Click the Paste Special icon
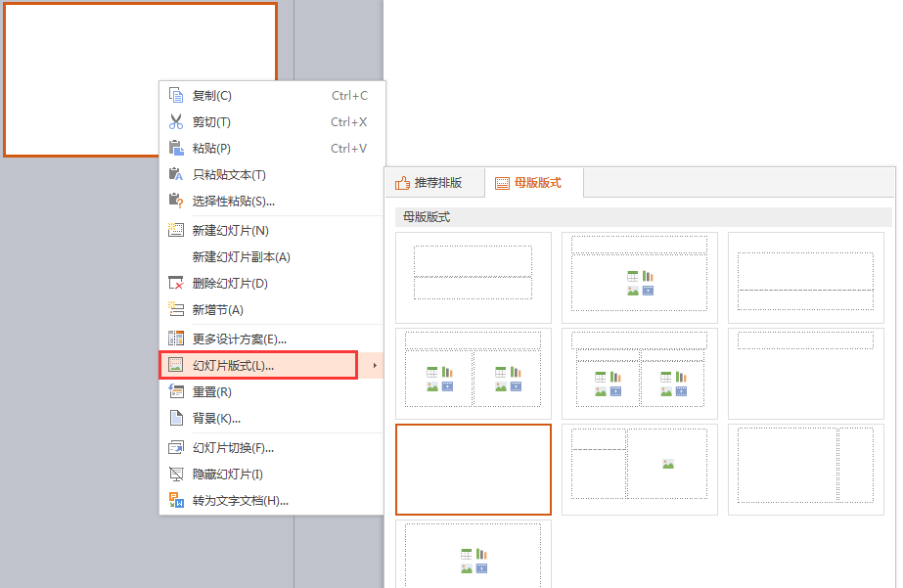903x588 pixels. [x=176, y=201]
